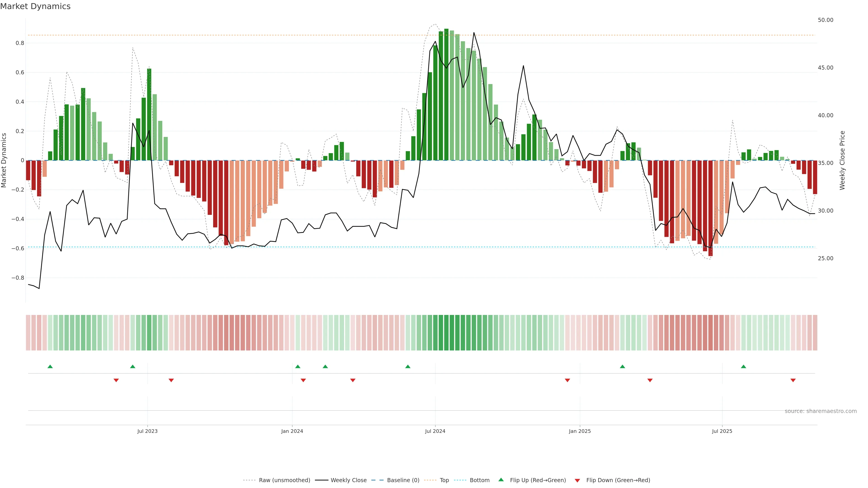Hide the Top threshold line via the legend
868x488 pixels.
444,480
